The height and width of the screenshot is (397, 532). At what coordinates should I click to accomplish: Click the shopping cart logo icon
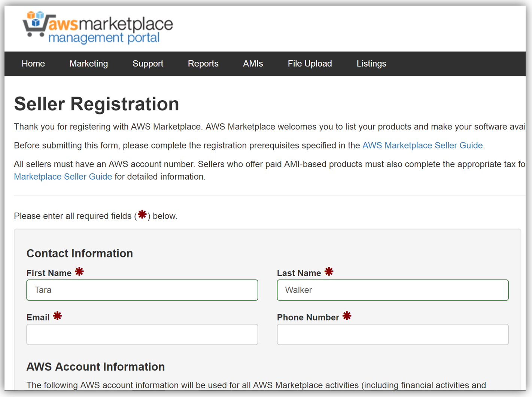click(35, 24)
